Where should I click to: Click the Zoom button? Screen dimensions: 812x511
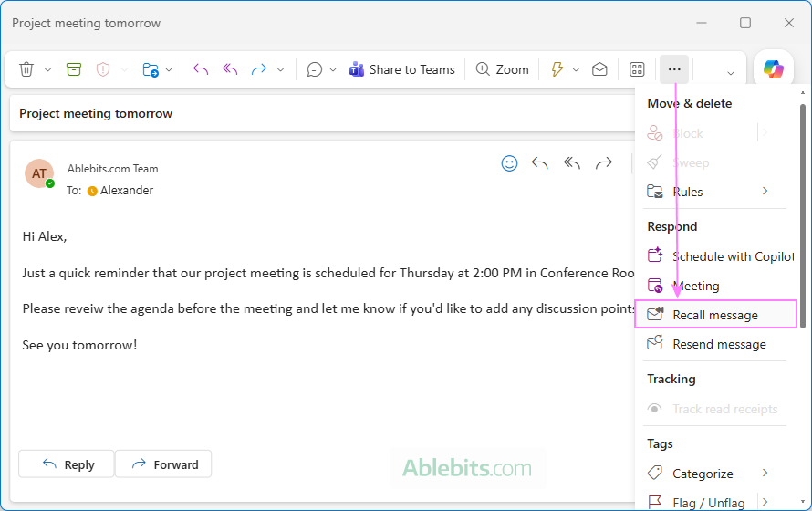503,69
